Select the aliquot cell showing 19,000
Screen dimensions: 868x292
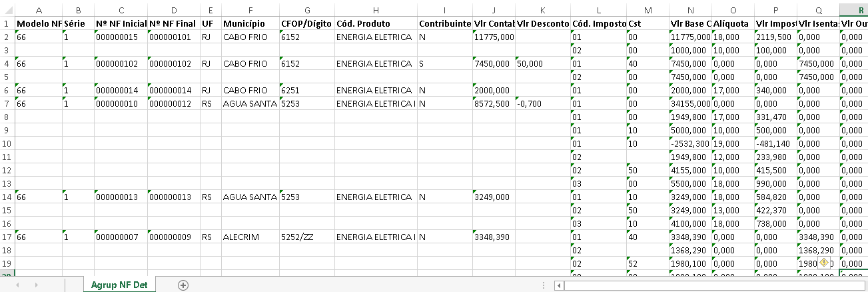pos(733,143)
